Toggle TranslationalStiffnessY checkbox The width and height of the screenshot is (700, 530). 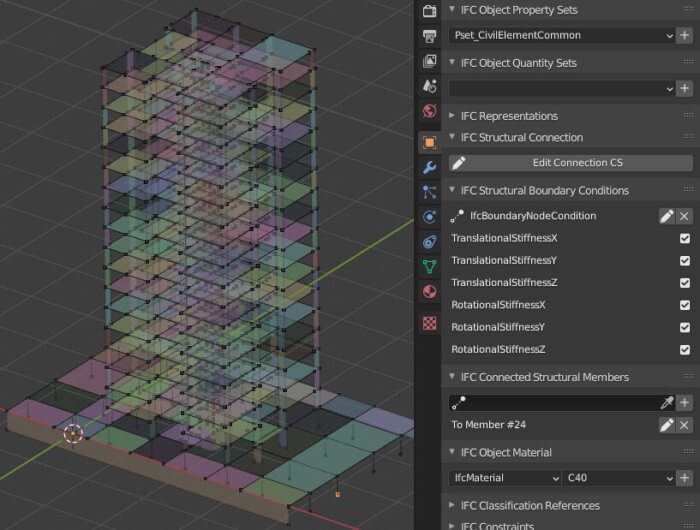point(685,261)
